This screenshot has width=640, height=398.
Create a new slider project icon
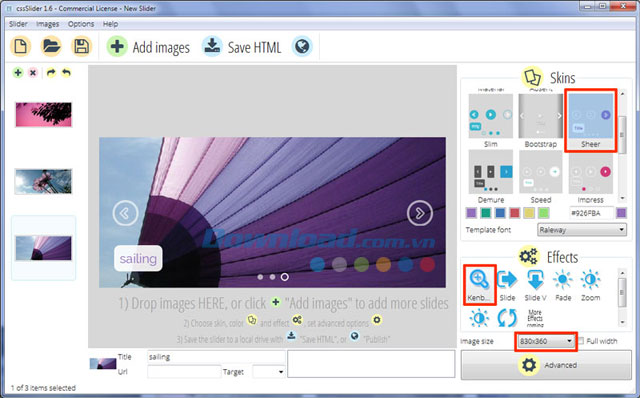(20, 46)
